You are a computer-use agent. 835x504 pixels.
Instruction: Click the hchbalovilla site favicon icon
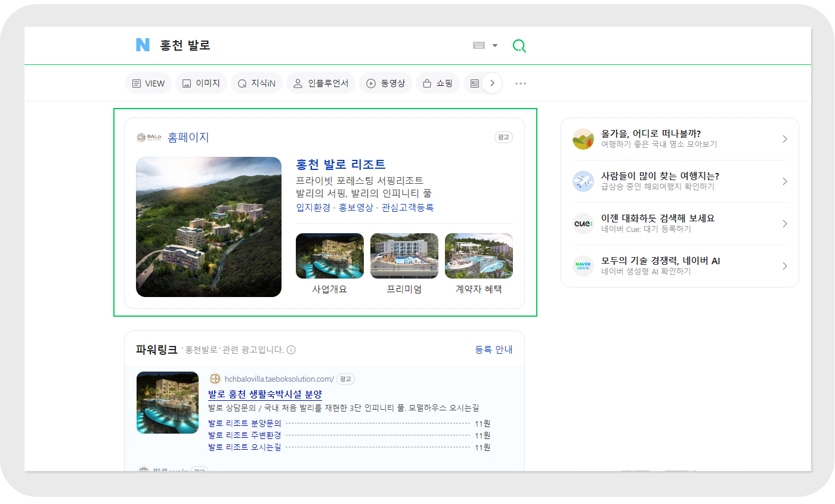(x=215, y=379)
